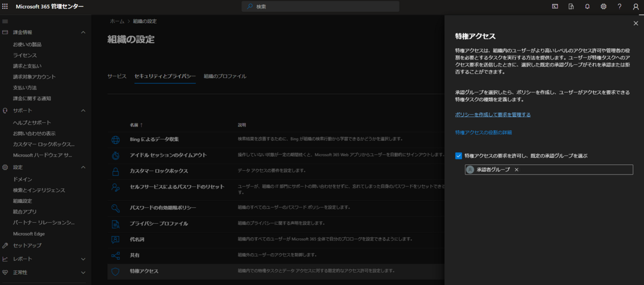Collapse the 課金情報 section chevron
644x285 pixels.
pyautogui.click(x=83, y=32)
